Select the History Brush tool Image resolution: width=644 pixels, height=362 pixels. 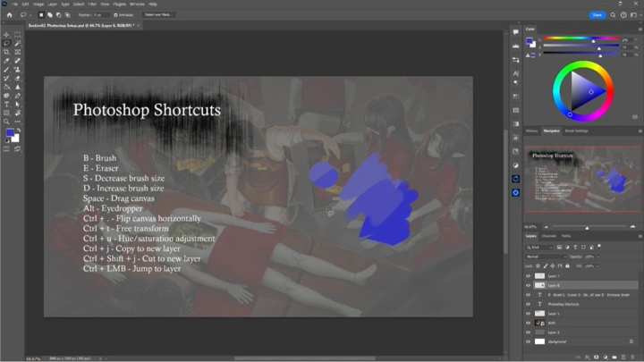pyautogui.click(x=6, y=78)
